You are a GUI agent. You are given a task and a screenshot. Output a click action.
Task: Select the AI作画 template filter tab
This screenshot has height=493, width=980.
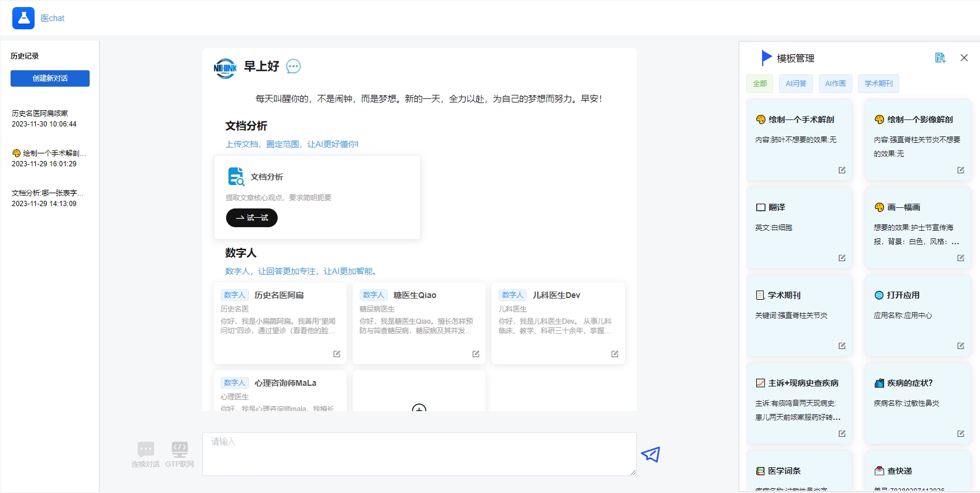pos(835,83)
